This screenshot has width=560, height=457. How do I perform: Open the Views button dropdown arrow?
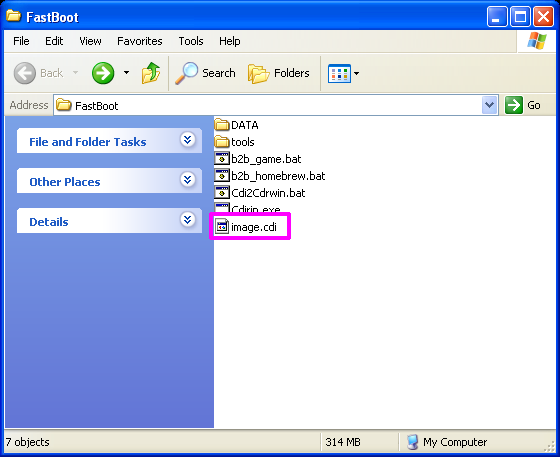click(x=356, y=74)
